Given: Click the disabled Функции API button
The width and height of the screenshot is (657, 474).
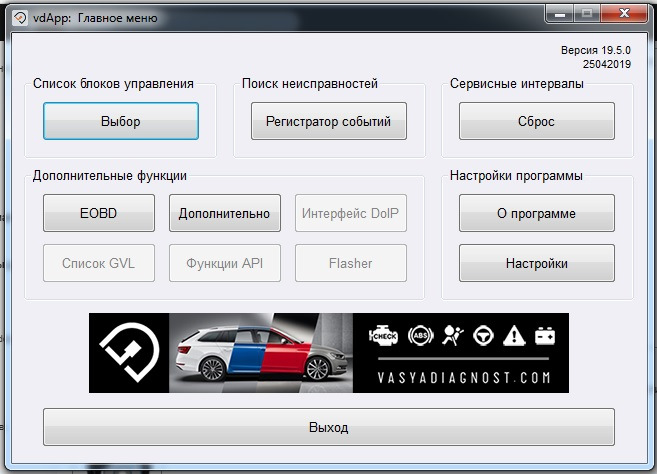Looking at the screenshot, I should [x=225, y=263].
